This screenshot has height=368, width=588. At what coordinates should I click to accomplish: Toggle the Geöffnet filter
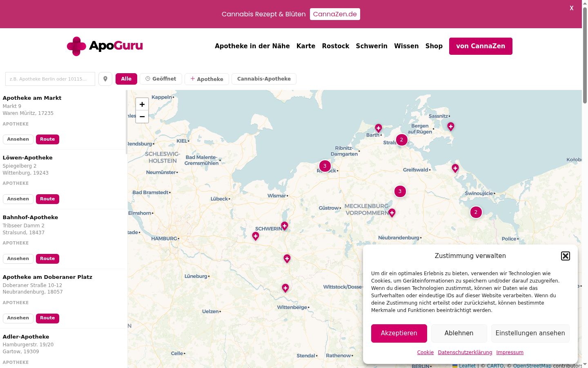(x=161, y=79)
